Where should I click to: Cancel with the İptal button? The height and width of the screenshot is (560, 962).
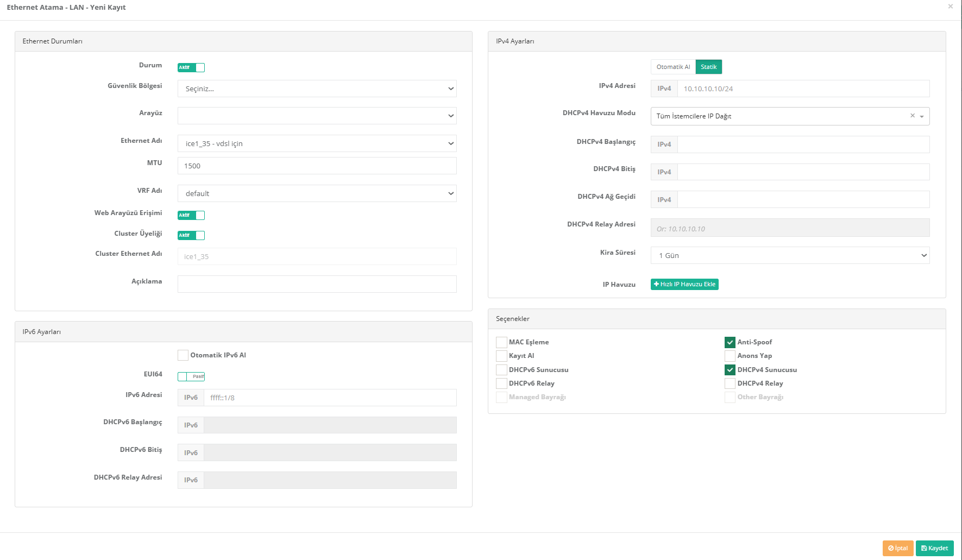(898, 548)
